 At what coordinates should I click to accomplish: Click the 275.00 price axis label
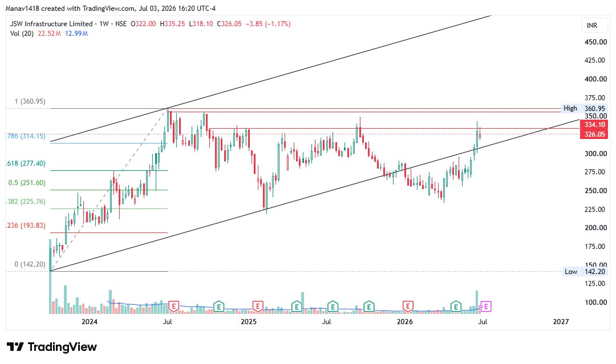coord(595,172)
